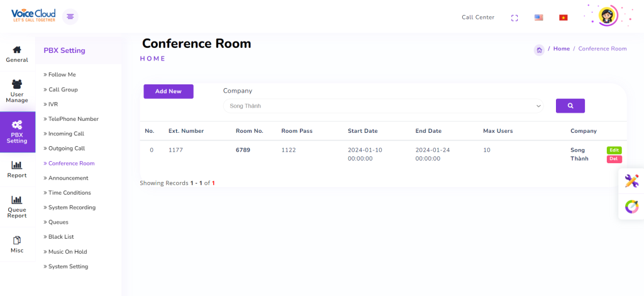Toggle fullscreen mode icon
This screenshot has height=296, width=644.
pos(514,18)
